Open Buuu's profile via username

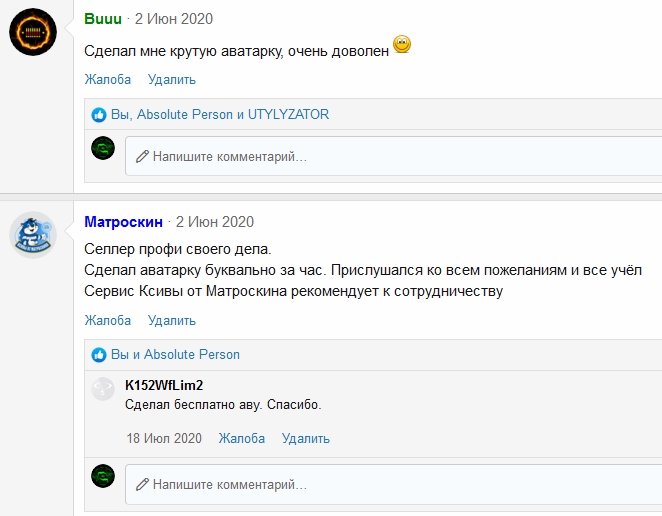[x=103, y=19]
